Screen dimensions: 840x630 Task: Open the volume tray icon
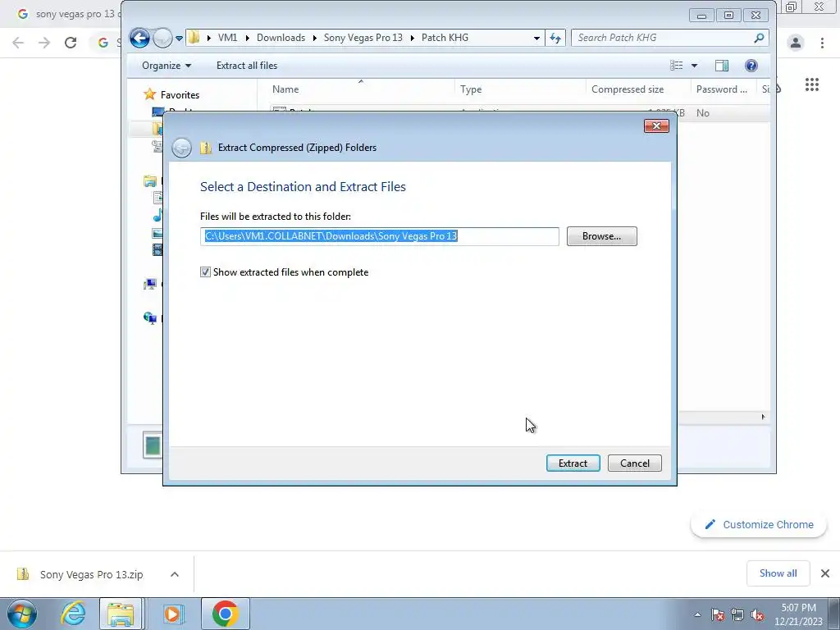click(757, 614)
